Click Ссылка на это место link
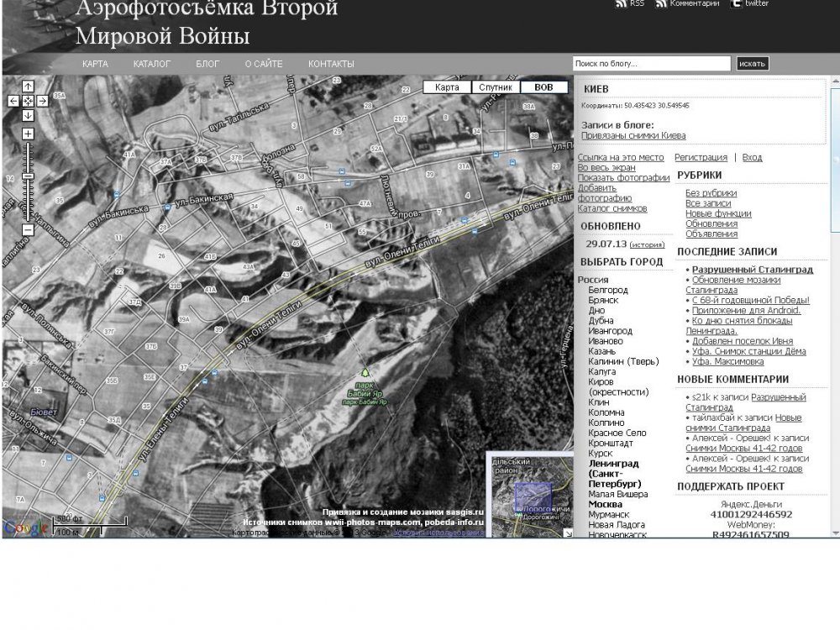 pyautogui.click(x=621, y=158)
